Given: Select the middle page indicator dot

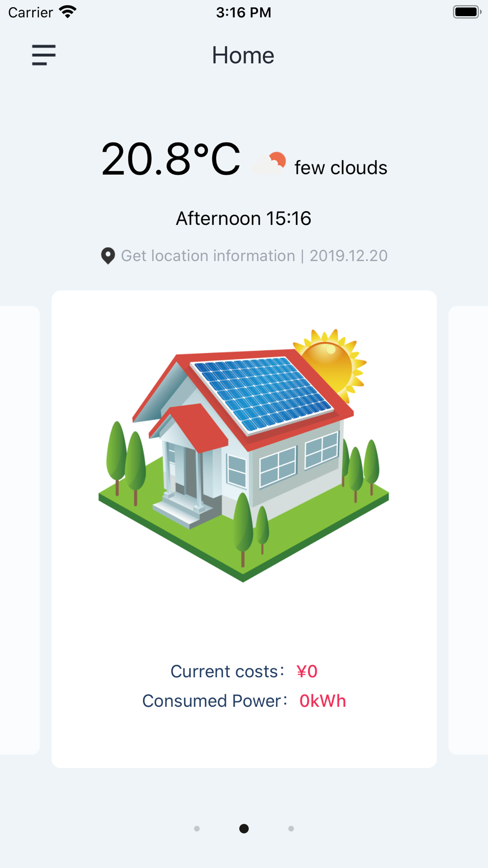Looking at the screenshot, I should click(x=244, y=828).
